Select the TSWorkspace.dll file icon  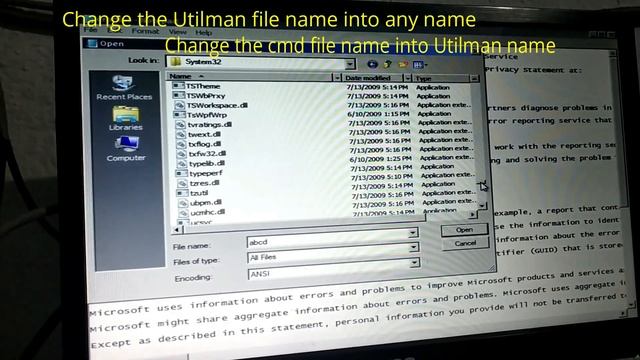click(180, 105)
